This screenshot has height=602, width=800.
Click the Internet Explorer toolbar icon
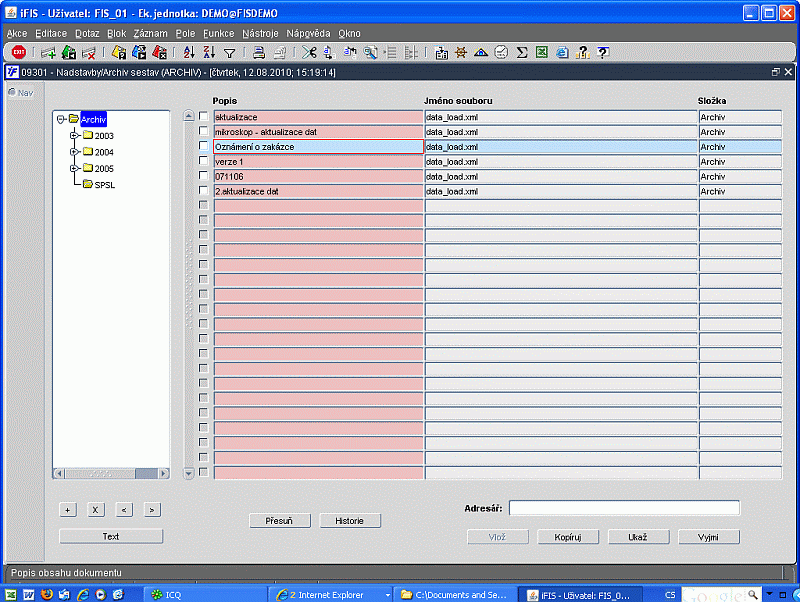pyautogui.click(x=562, y=52)
